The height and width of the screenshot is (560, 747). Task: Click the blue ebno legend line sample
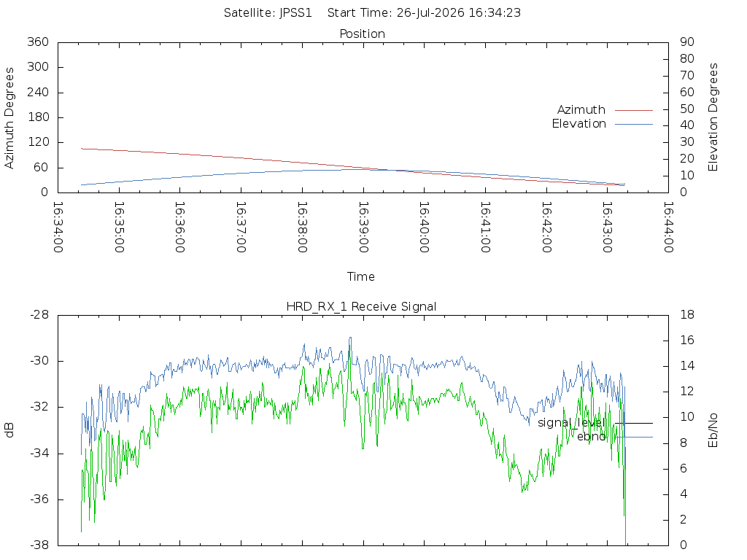click(634, 437)
